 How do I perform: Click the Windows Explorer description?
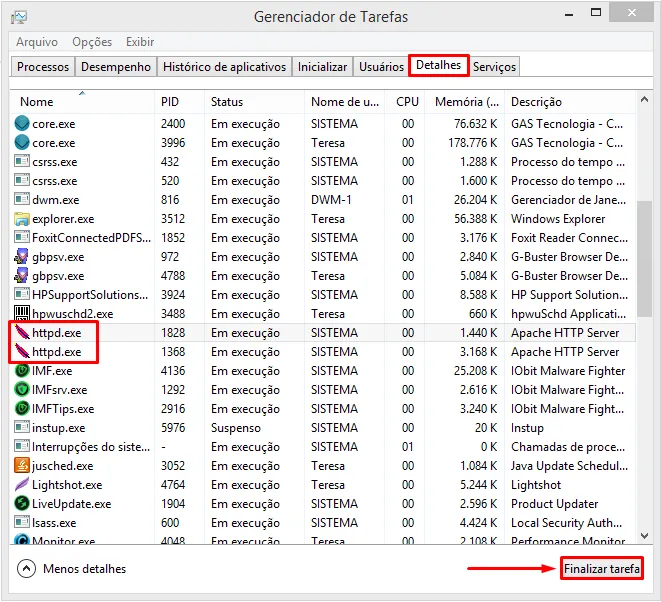coord(558,219)
